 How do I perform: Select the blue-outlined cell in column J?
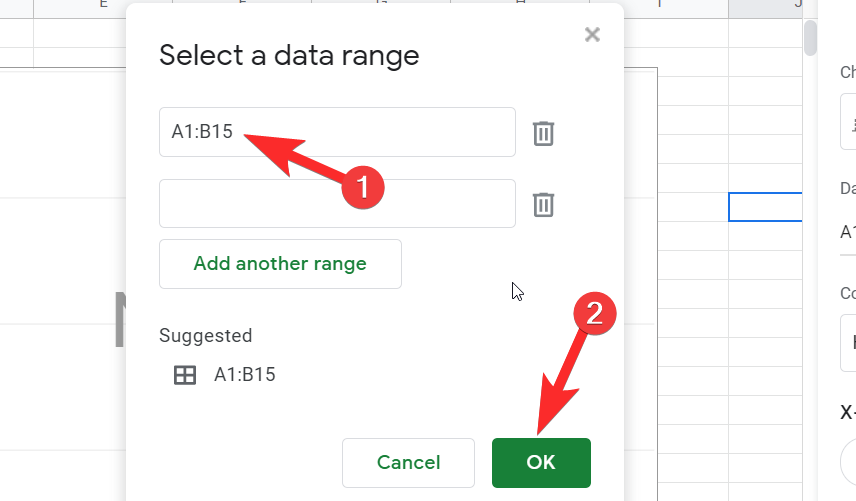(x=766, y=207)
